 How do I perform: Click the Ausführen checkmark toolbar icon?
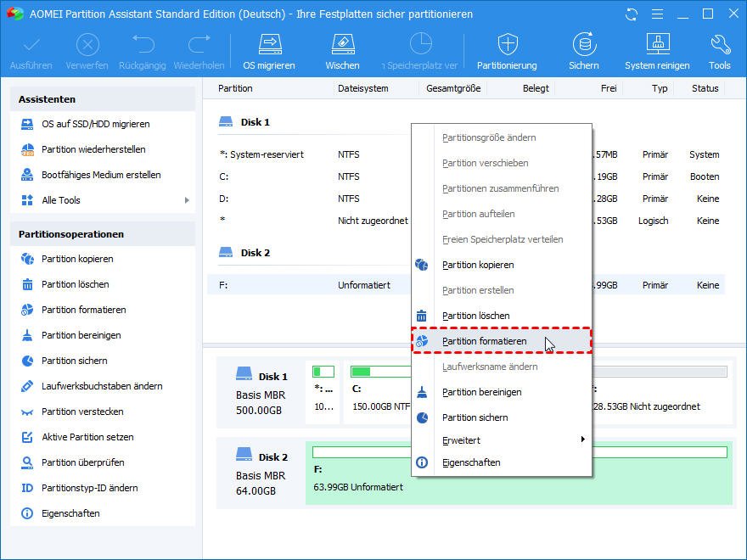tap(31, 46)
